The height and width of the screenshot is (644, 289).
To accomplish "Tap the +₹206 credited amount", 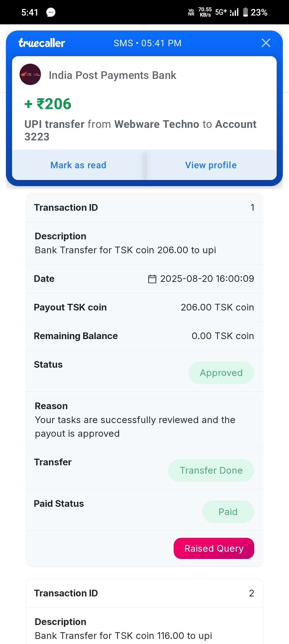I will tap(48, 104).
